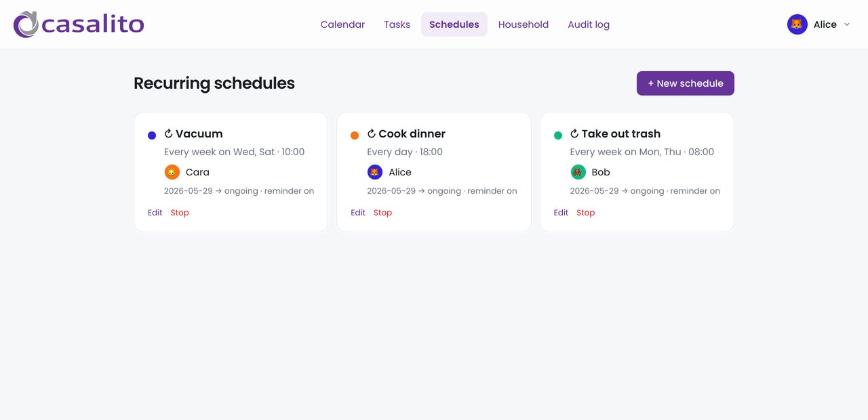Open the Calendar page

(x=342, y=24)
